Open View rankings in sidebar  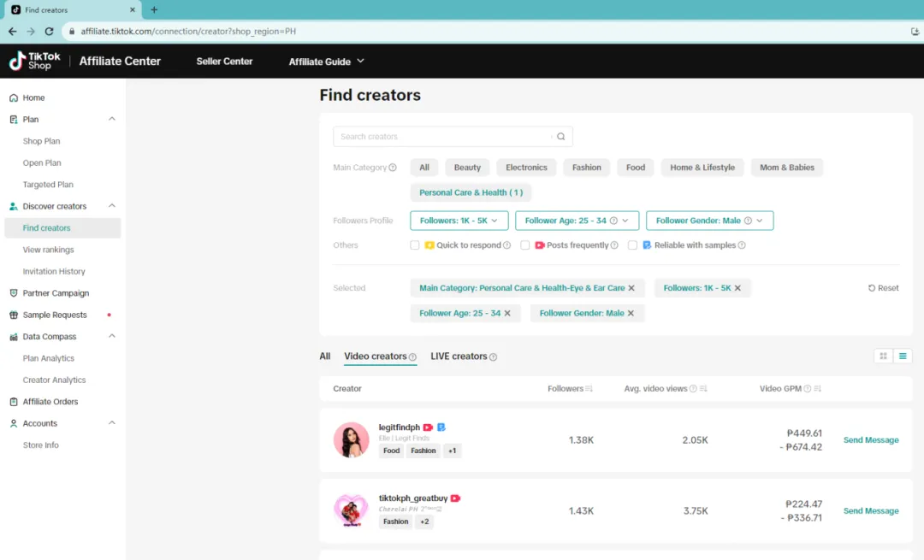pos(48,250)
